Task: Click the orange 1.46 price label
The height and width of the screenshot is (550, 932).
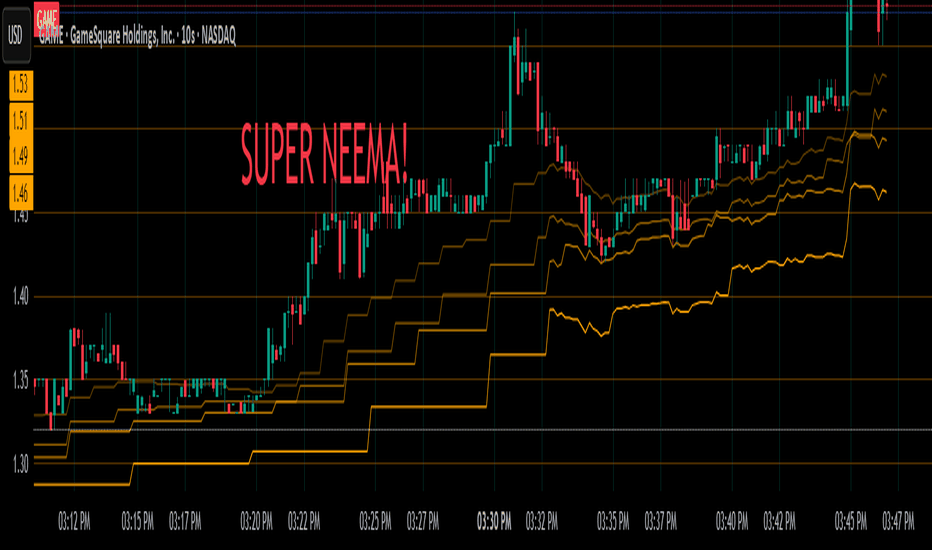Action: [21, 193]
